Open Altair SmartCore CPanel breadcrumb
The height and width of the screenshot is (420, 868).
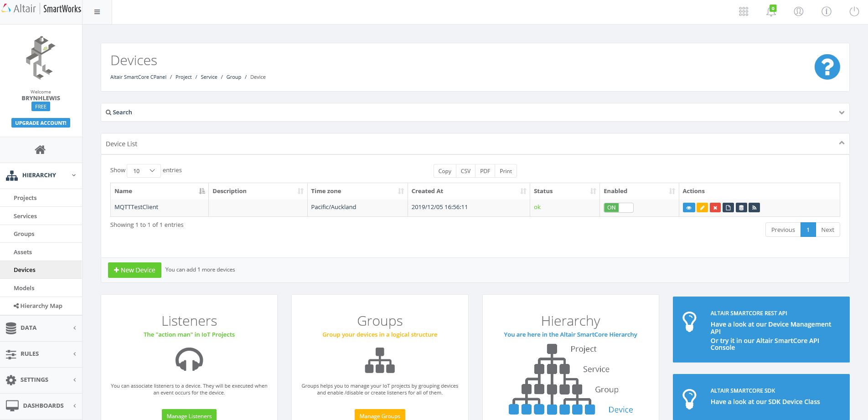coord(139,77)
